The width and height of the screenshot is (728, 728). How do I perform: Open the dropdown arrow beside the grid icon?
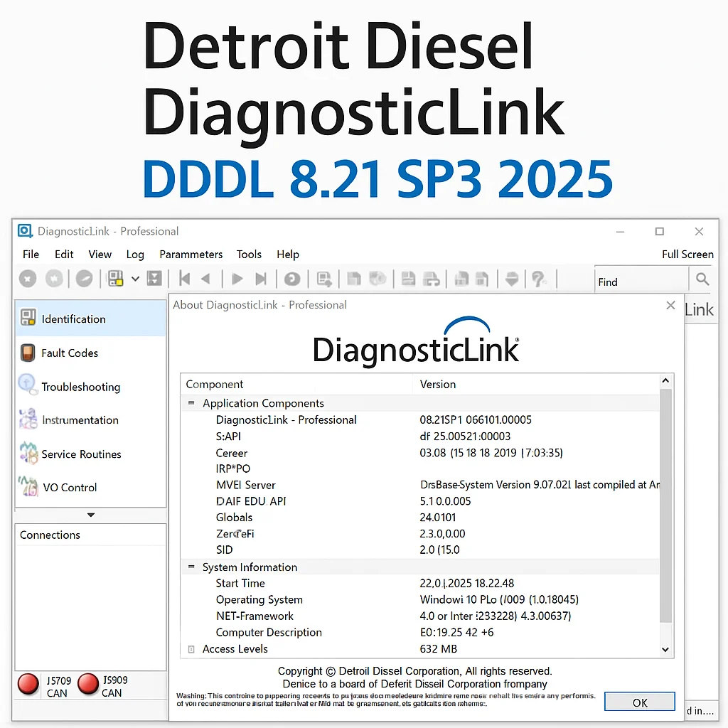(135, 279)
